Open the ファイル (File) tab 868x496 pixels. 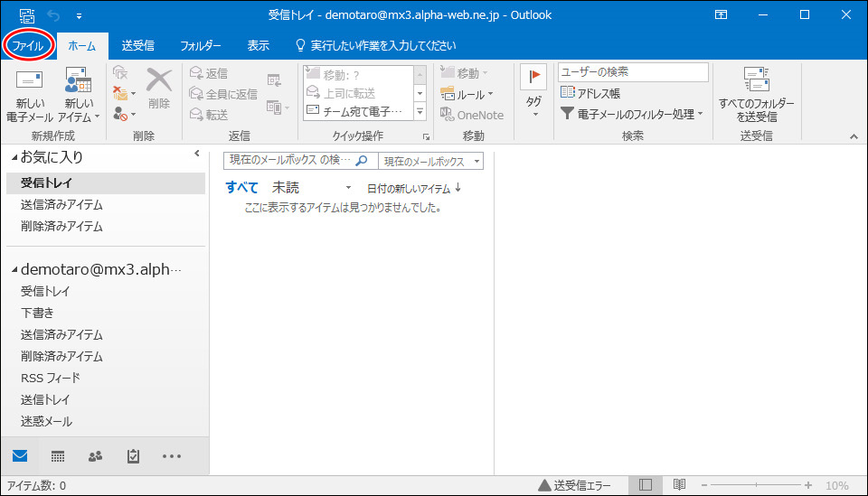[28, 45]
